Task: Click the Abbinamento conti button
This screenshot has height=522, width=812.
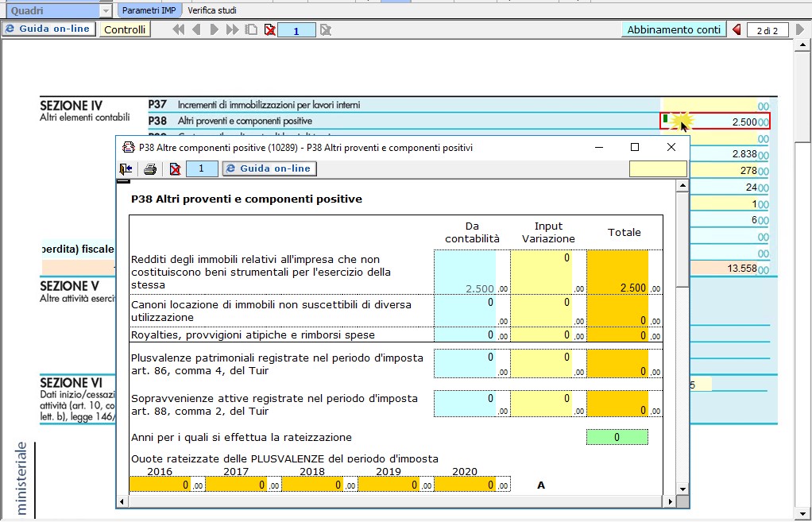Action: pos(674,29)
